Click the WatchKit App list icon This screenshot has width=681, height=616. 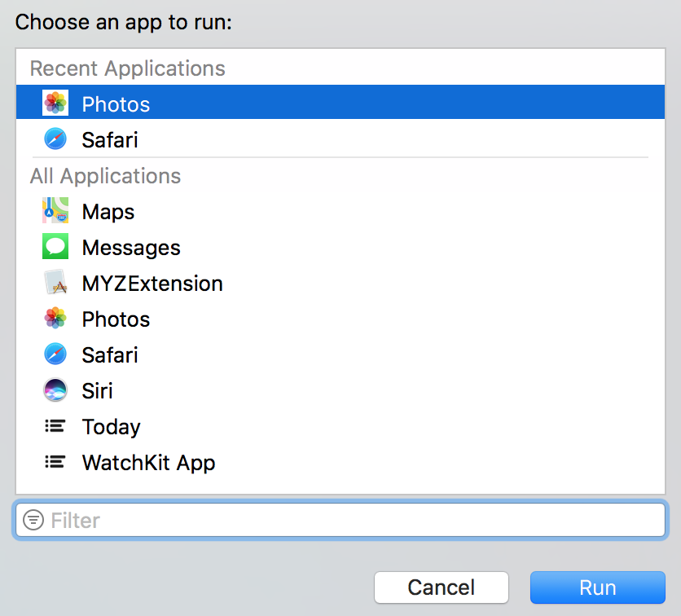click(55, 462)
